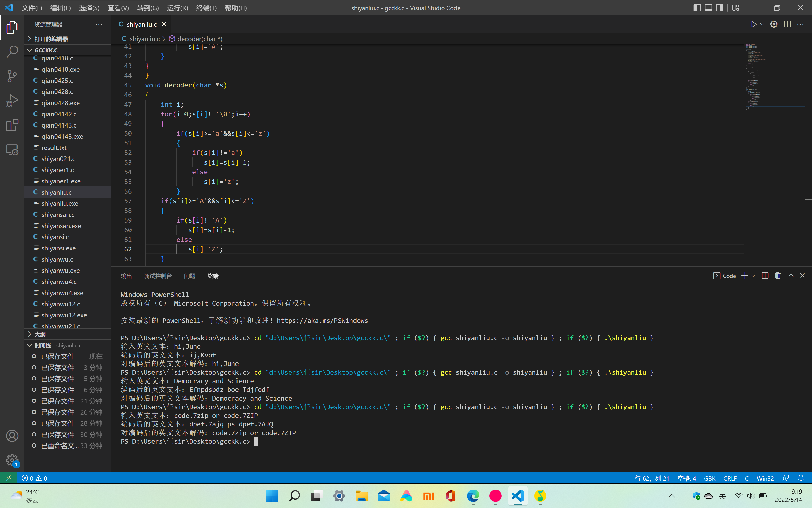This screenshot has height=508, width=812.
Task: Select timeline entry 已保存文件 3 分钟
Action: pos(68,368)
